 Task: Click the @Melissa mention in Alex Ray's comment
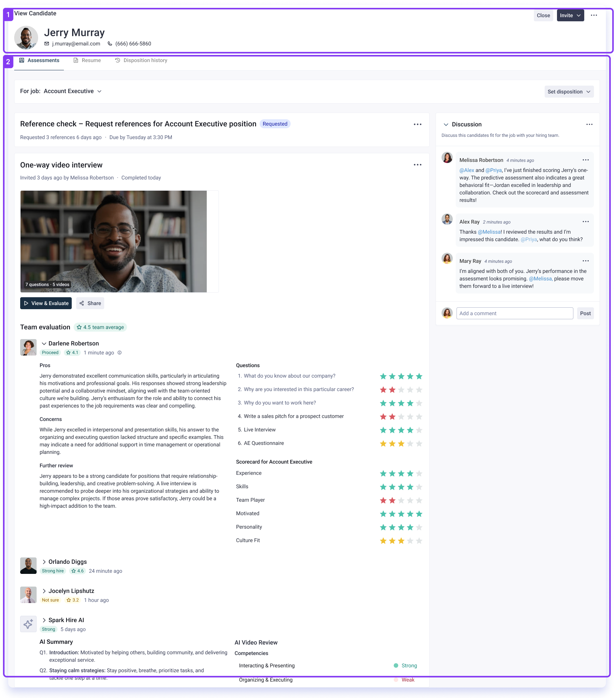(490, 232)
